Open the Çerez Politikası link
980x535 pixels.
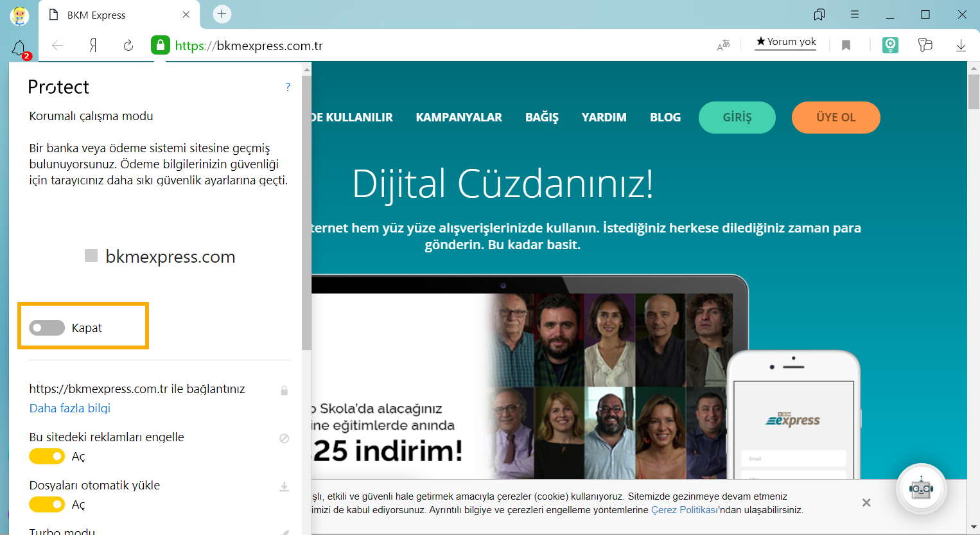pos(685,510)
